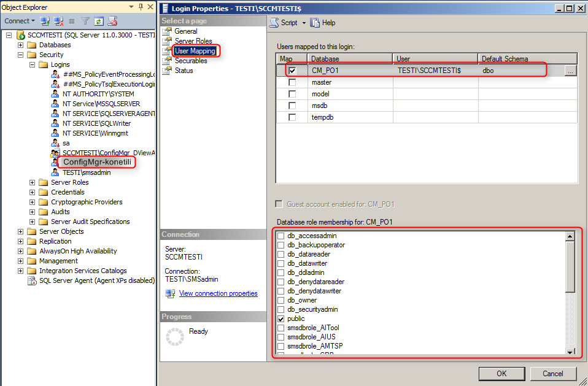The height and width of the screenshot is (386, 588).
Task: Click the SQL Server Agent icon
Action: (x=33, y=280)
